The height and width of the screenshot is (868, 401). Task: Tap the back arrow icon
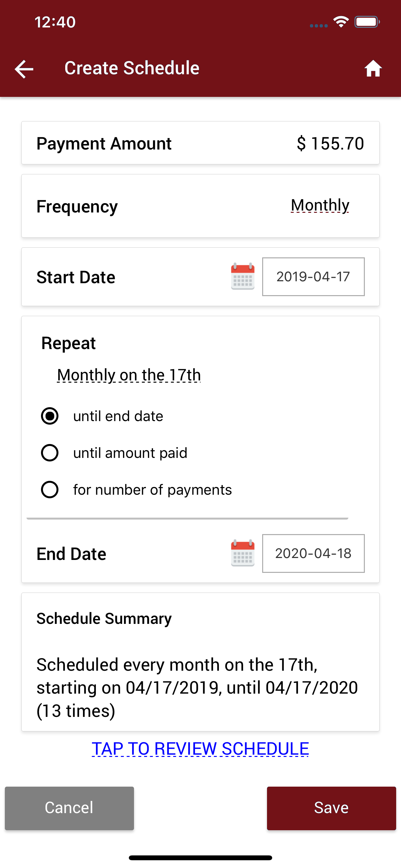tap(24, 69)
